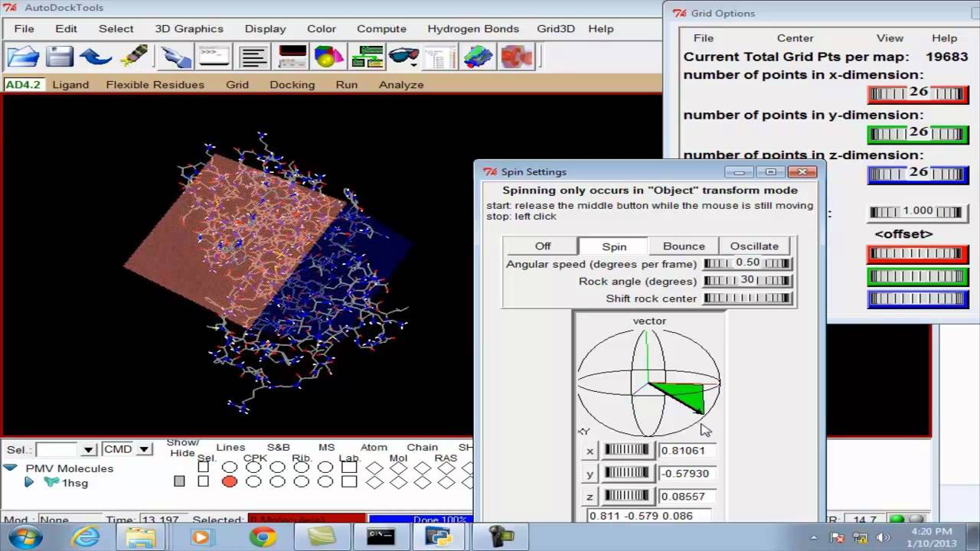Open the 3D Graphics menu
This screenshot has height=551, width=980.
coord(189,28)
